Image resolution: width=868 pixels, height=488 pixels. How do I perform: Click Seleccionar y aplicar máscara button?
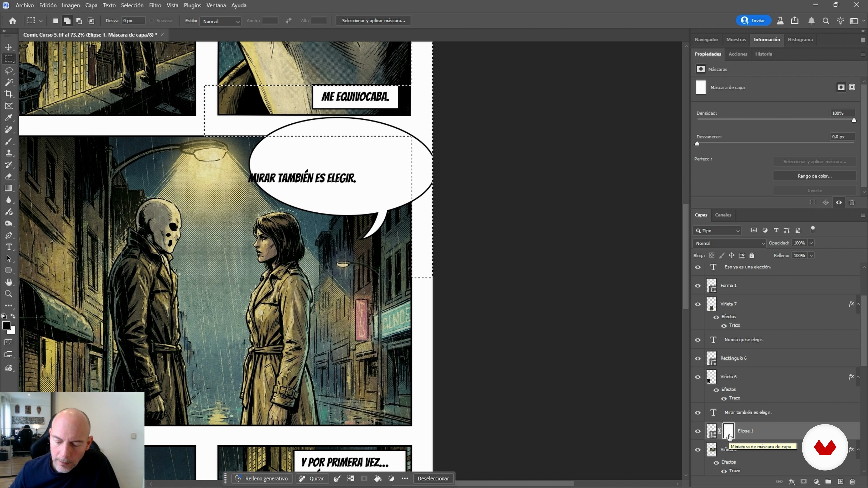click(x=373, y=21)
